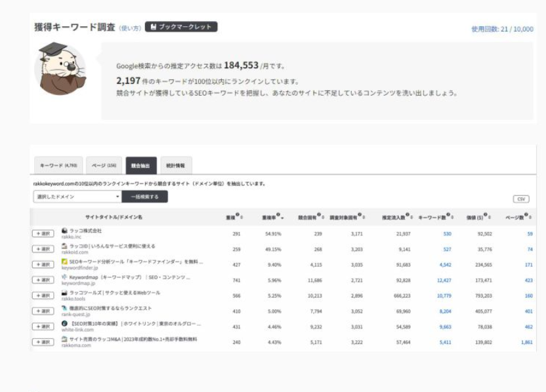The image size is (546, 392).
Task: Click the favicon of ラッコID row
Action: (x=64, y=246)
